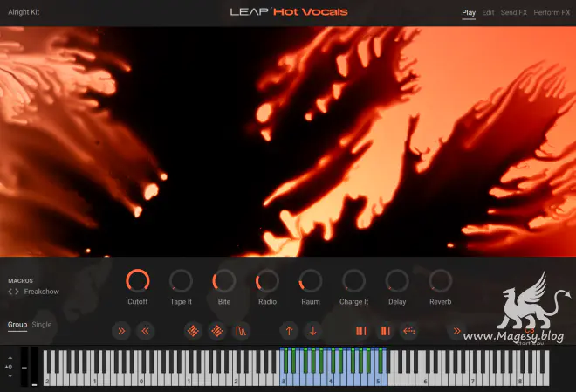Viewport: 576px width, 392px height.
Task: Open the Perform FX tab
Action: pyautogui.click(x=552, y=12)
